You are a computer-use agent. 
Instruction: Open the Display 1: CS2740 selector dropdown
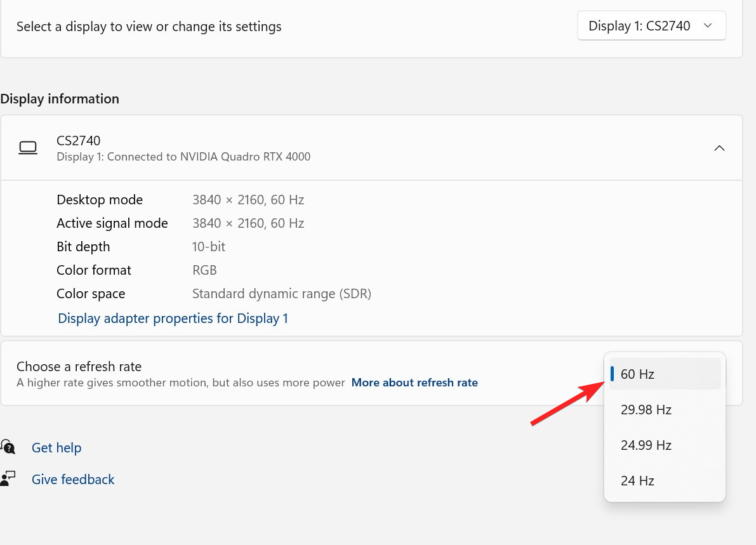point(651,26)
